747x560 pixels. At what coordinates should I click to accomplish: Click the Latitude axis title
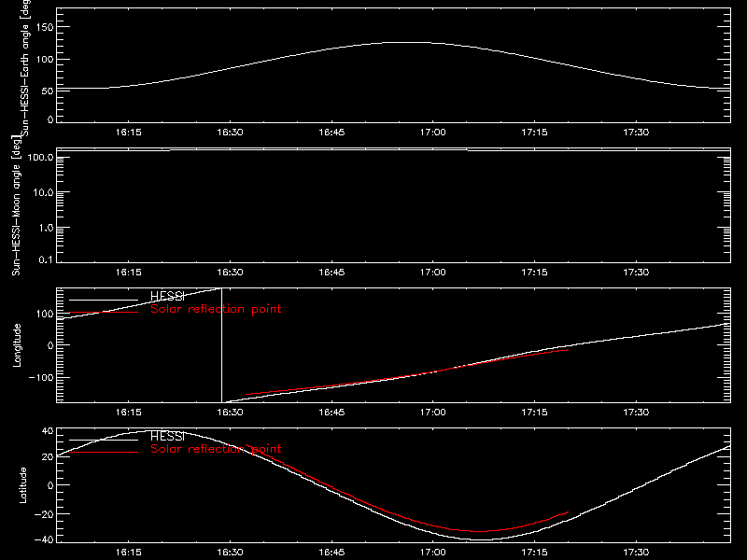[22, 485]
